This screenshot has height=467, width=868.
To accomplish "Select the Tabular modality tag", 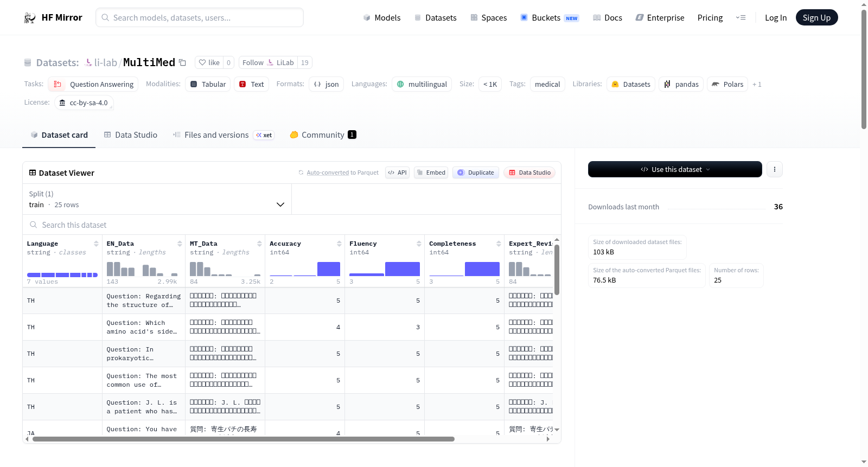I will (x=208, y=84).
